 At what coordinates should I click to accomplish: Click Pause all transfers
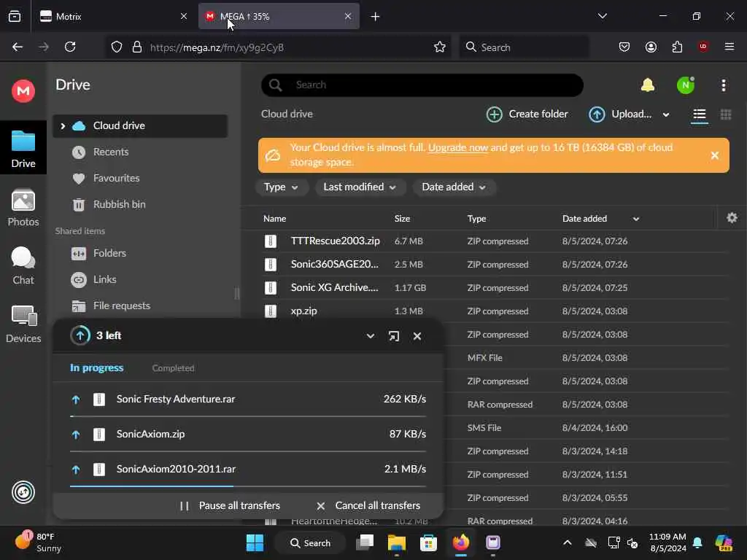tap(230, 506)
